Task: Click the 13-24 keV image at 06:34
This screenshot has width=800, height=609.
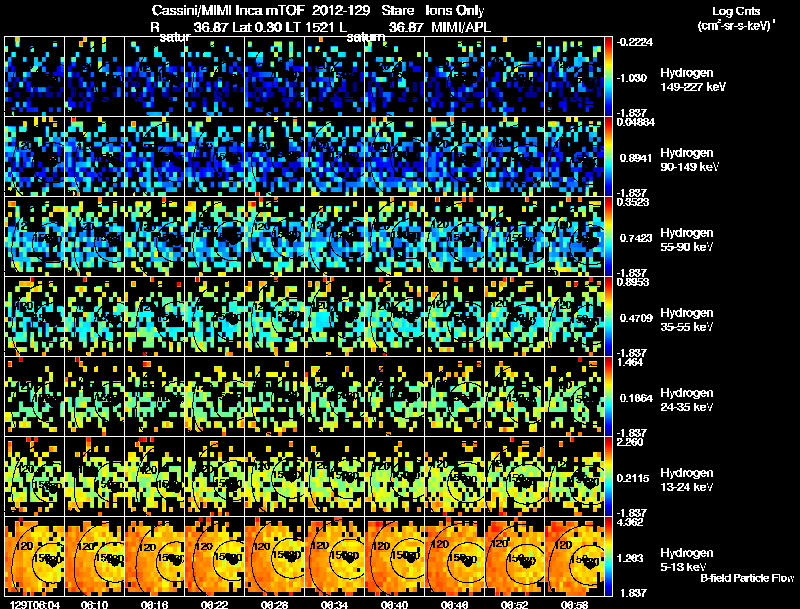Action: point(335,476)
